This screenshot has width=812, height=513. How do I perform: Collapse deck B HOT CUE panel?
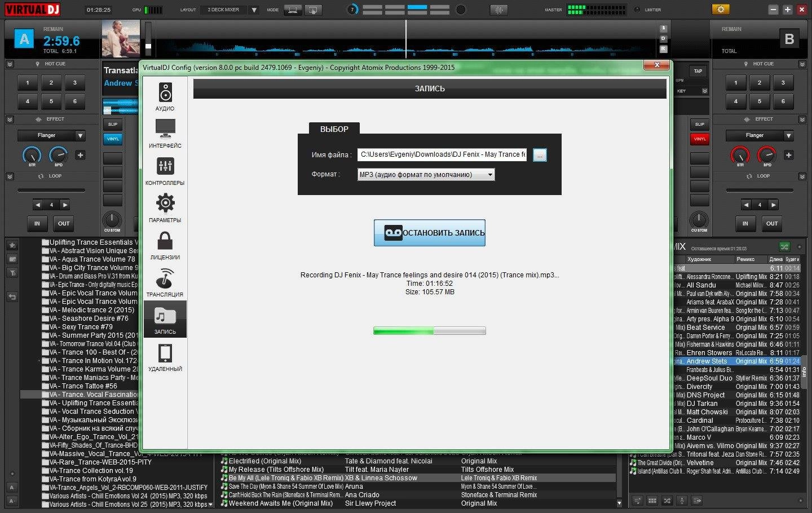tap(802, 64)
